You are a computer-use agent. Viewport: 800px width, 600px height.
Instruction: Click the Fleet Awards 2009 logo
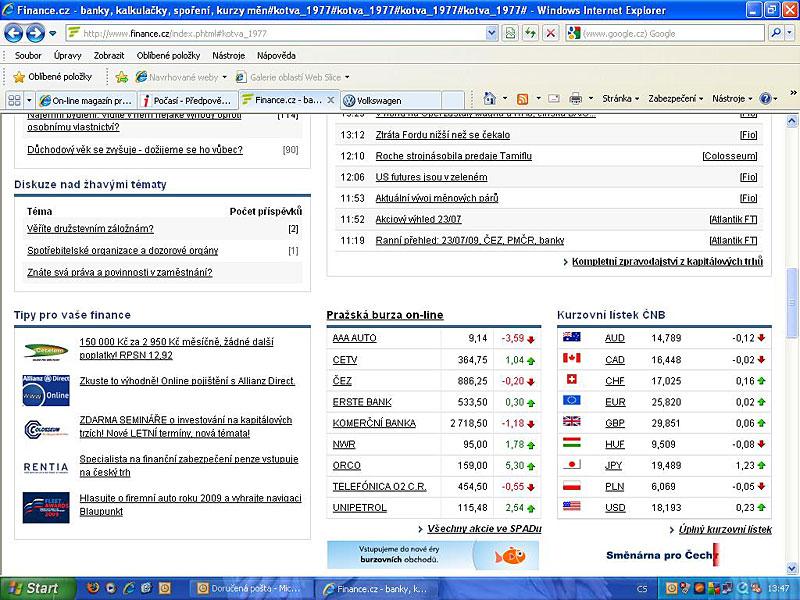[46, 508]
